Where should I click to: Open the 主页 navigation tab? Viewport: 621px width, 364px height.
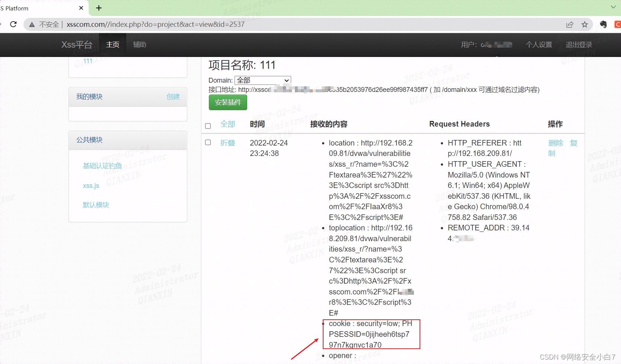tap(113, 45)
